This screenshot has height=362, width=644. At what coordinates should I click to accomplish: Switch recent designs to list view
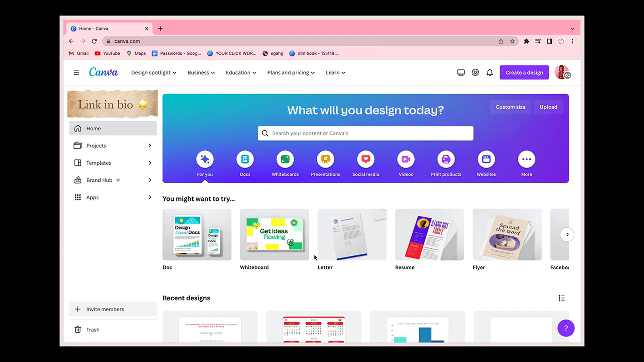561,298
